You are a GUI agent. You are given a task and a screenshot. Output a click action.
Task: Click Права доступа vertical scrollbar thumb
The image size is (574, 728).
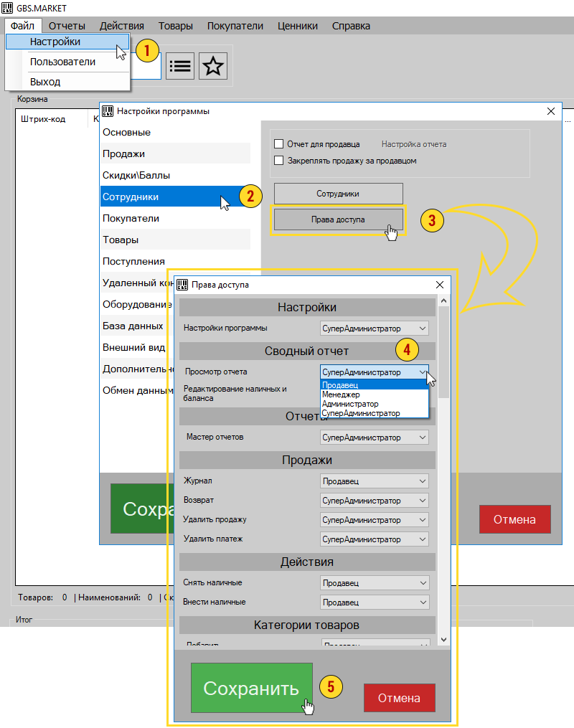pyautogui.click(x=443, y=352)
